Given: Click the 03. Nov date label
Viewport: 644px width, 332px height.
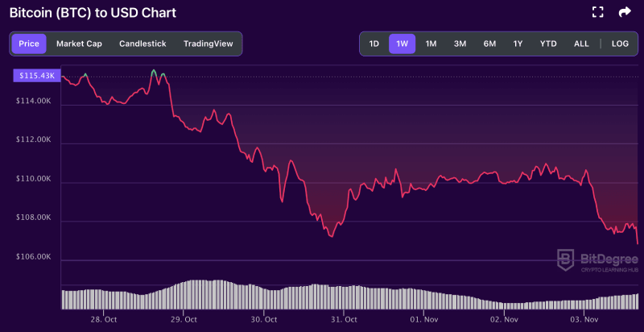Looking at the screenshot, I should pyautogui.click(x=584, y=319).
